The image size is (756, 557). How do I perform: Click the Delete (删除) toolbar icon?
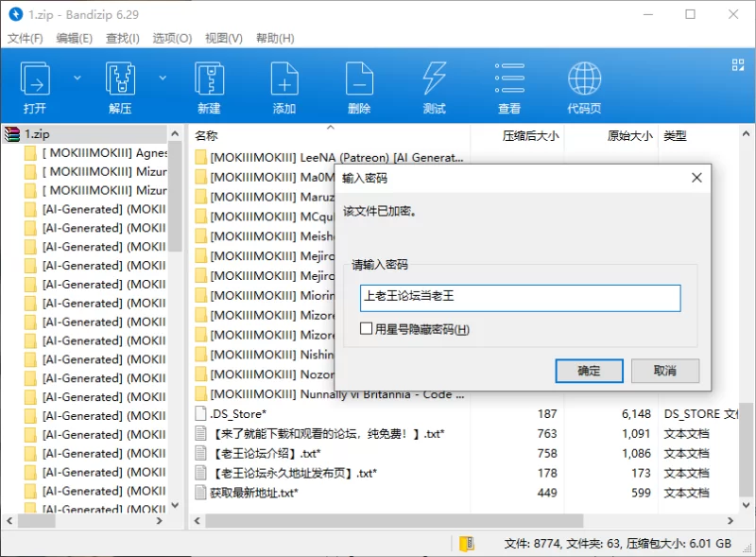(359, 79)
